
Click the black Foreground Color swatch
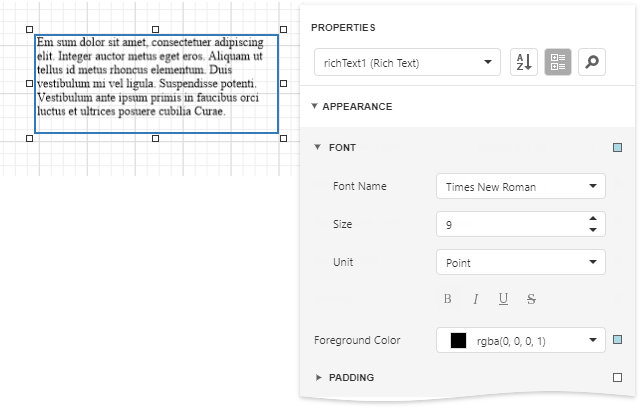[x=458, y=340]
